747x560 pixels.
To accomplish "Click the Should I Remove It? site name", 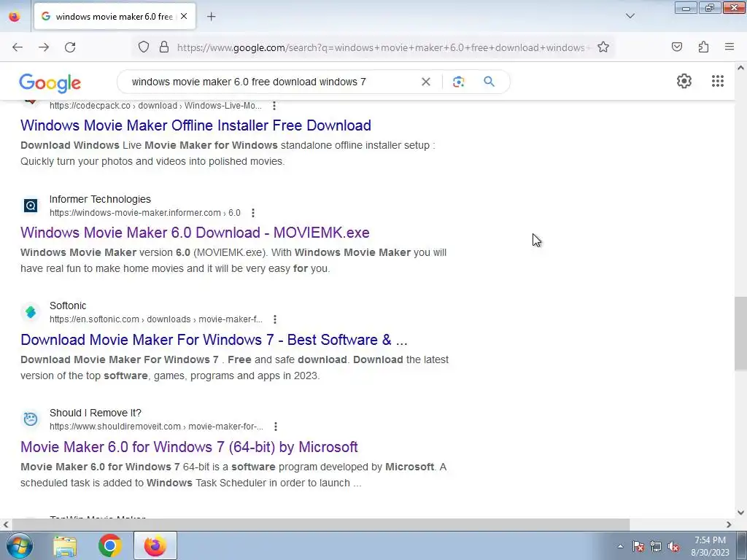I will (96, 413).
